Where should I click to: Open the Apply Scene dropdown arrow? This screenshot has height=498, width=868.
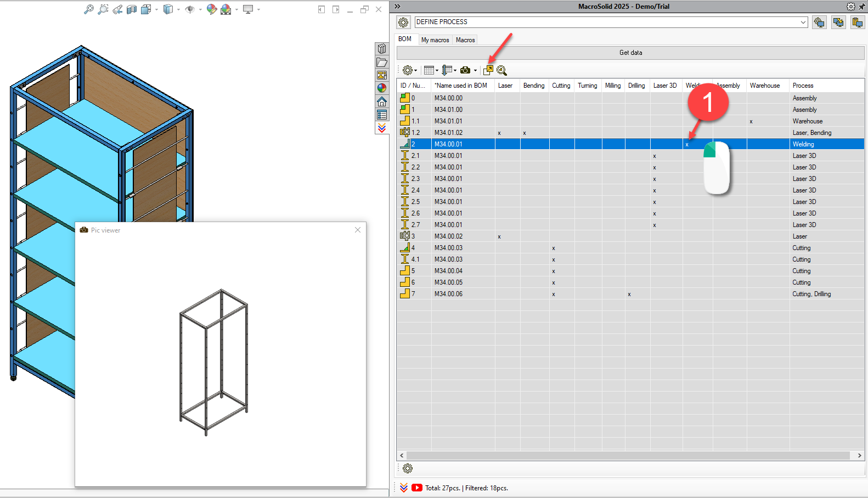[236, 9]
